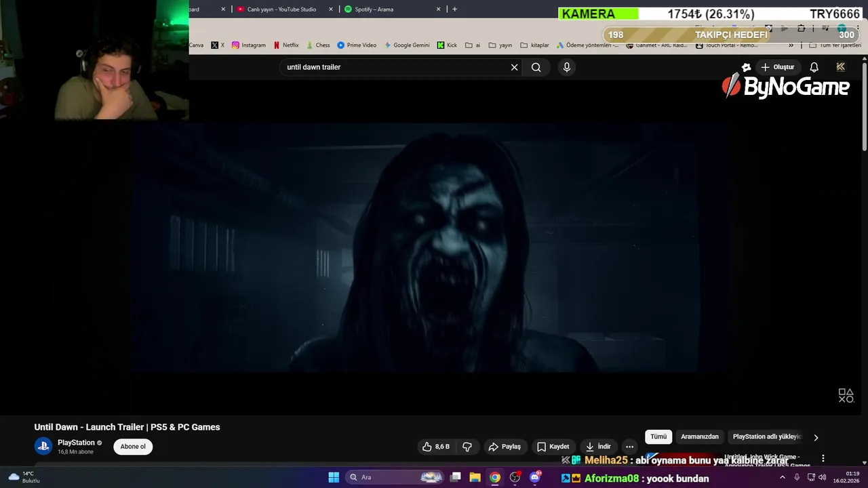Click the video title 'Until Dawn - Launch Trailer'

pos(127,427)
